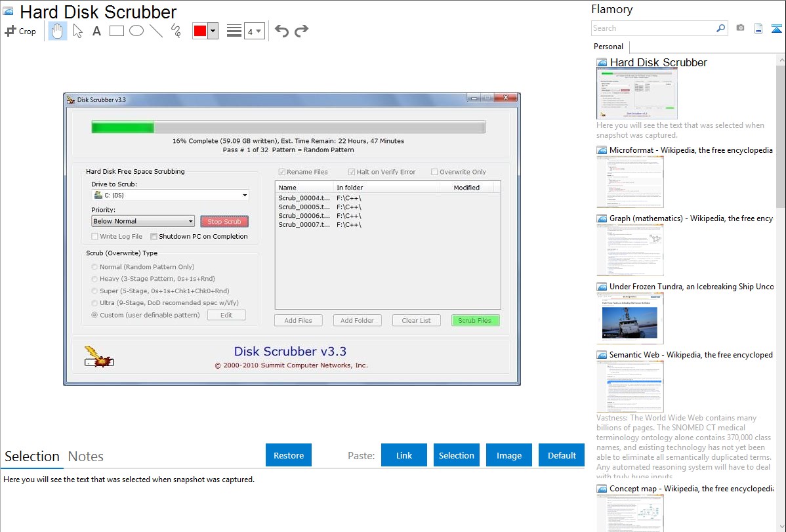Select the text annotation tool
The image size is (786, 532).
(x=96, y=31)
